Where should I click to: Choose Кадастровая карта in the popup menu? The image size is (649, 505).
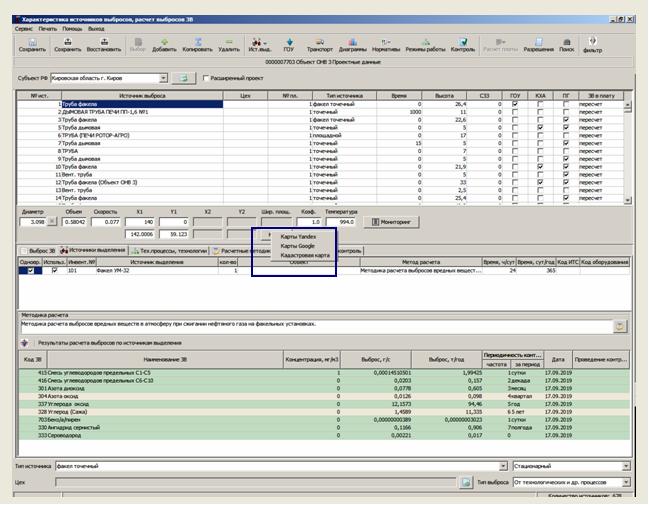pos(305,255)
